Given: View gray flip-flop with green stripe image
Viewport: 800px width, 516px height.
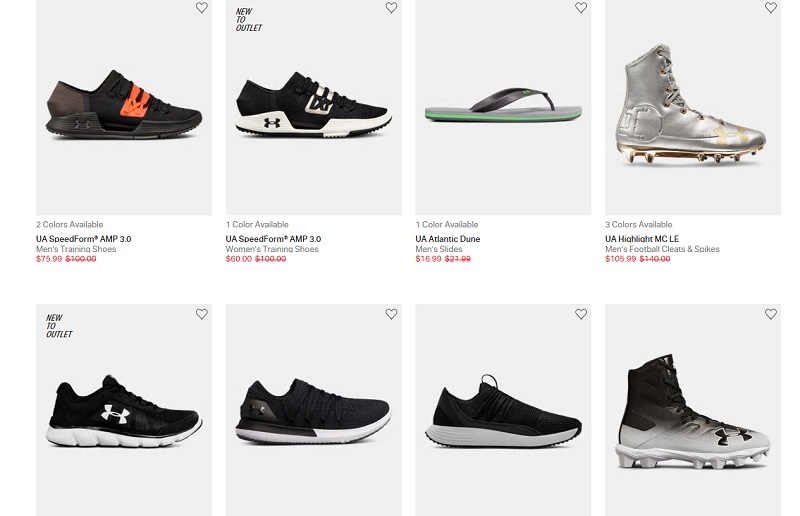Looking at the screenshot, I should coord(503,106).
